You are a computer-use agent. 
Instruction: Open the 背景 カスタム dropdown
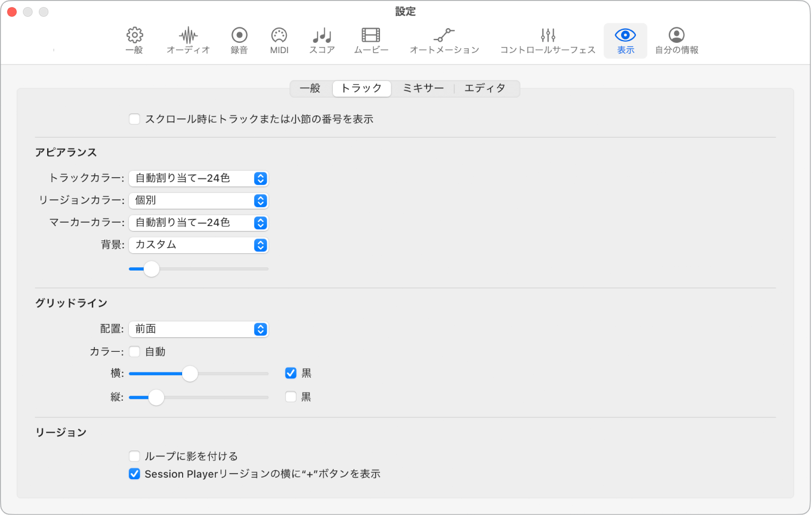pyautogui.click(x=198, y=245)
